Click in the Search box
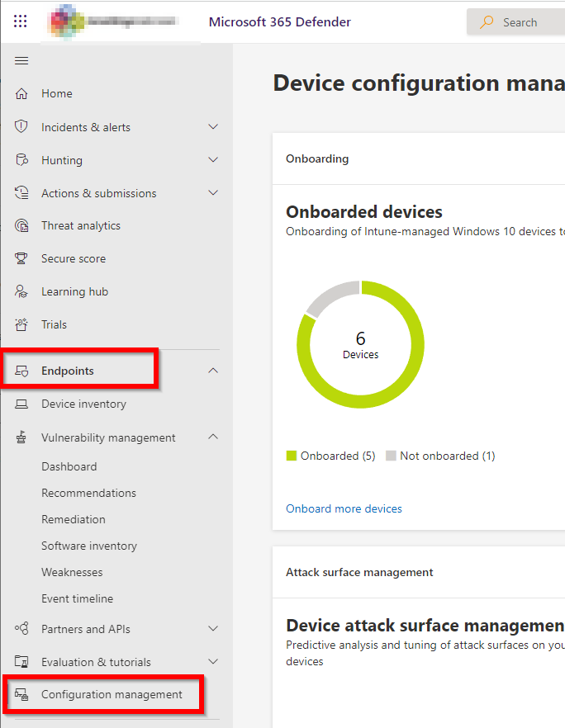 click(515, 21)
